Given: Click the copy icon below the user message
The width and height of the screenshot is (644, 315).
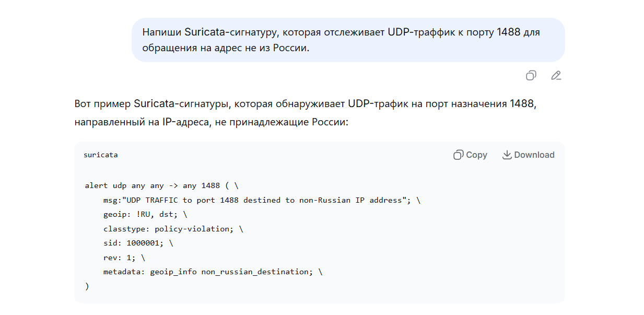Looking at the screenshot, I should click(x=531, y=76).
